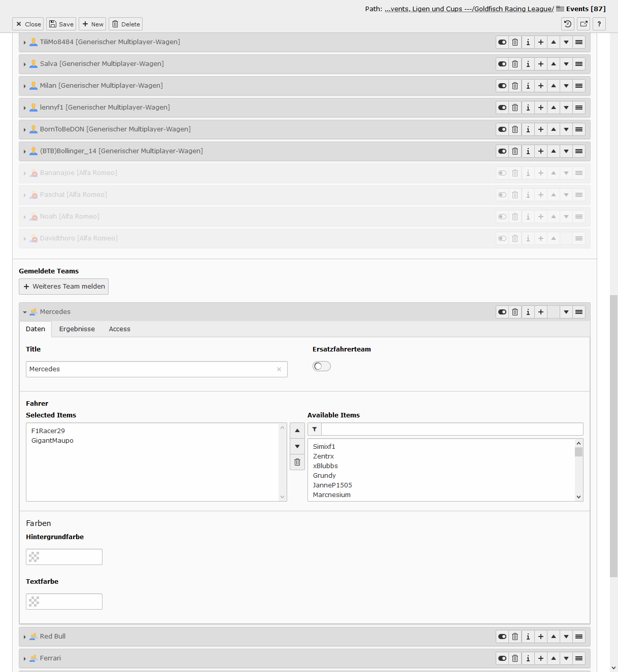
Task: Move BornToBeDON row up
Action: coord(553,129)
